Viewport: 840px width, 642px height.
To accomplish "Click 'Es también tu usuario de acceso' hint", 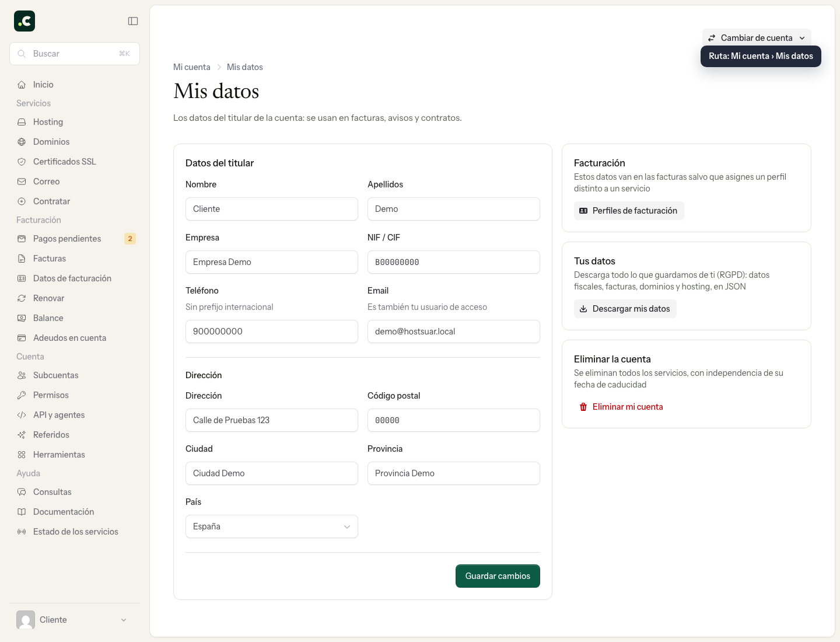I will coord(427,307).
